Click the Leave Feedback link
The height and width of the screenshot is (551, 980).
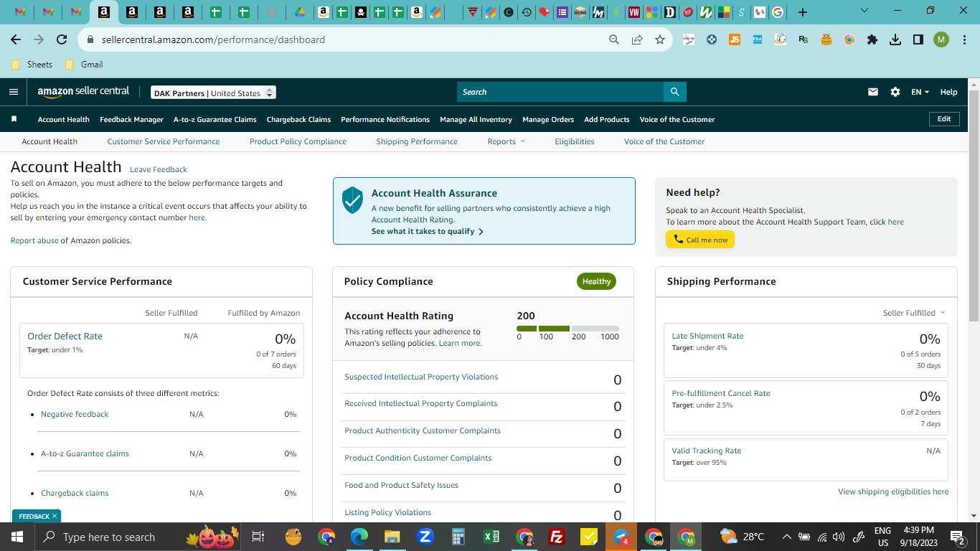click(x=159, y=169)
